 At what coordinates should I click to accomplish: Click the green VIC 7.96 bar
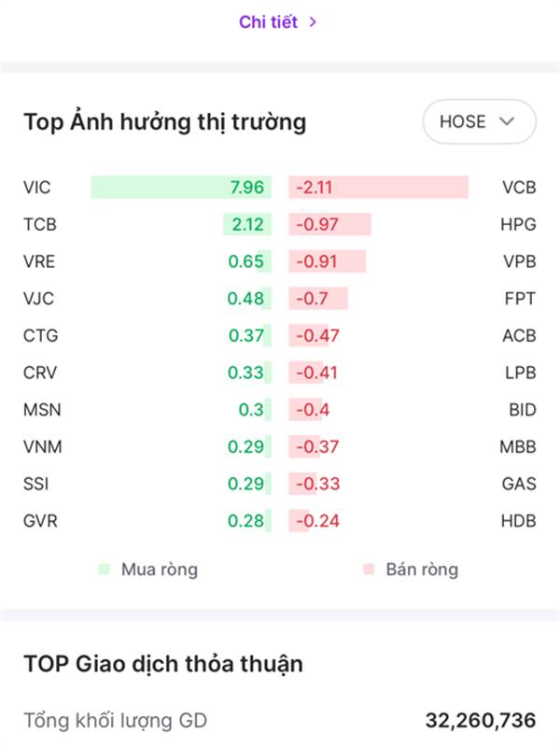(x=180, y=188)
